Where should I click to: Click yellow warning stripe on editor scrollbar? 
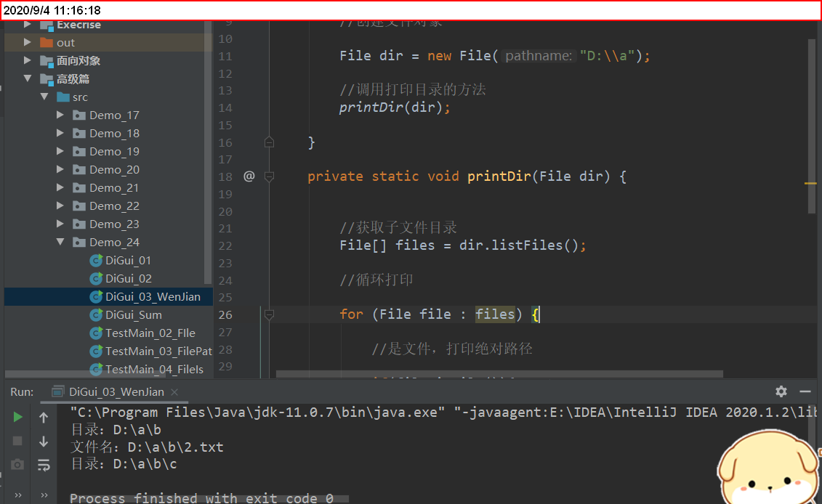click(810, 183)
